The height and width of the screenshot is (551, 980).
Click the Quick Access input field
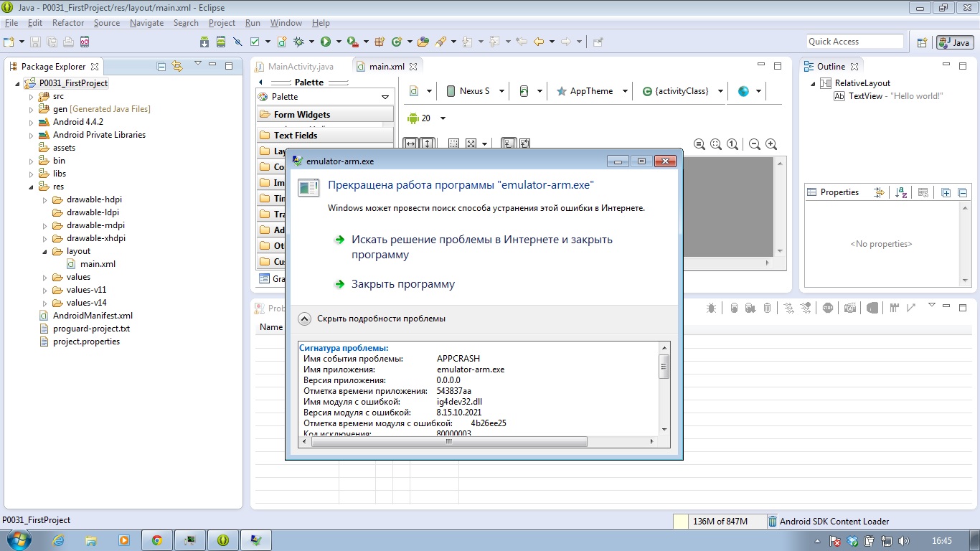(x=854, y=42)
